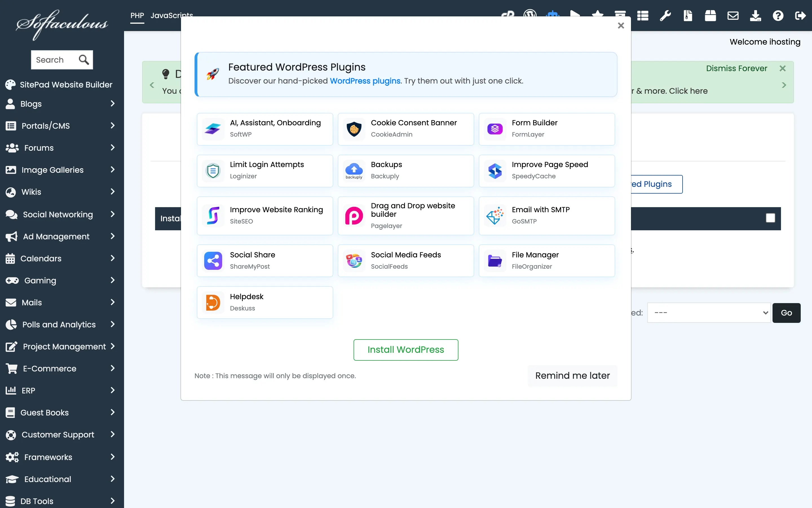Switch to the JavaScripts tab
812x508 pixels.
pos(171,16)
